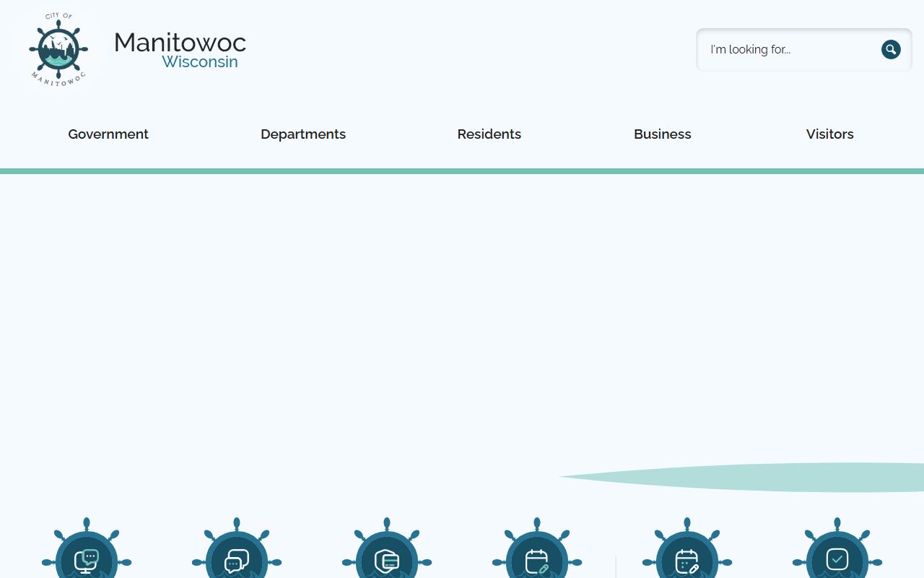Click the search magnifier button

891,49
